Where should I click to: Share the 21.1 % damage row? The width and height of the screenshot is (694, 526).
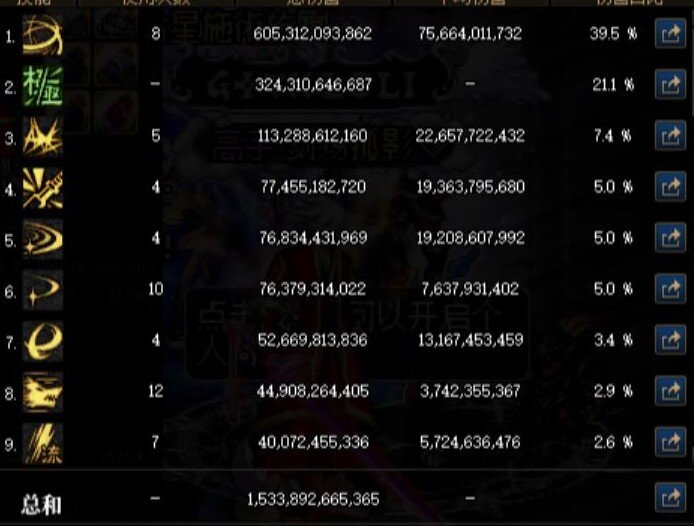pos(668,86)
